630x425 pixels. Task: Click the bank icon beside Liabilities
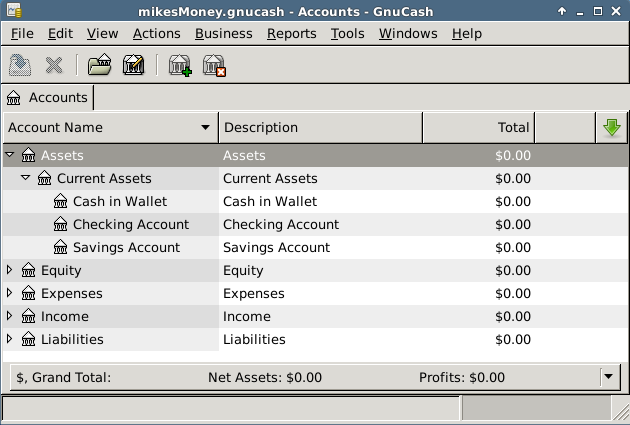pos(28,339)
